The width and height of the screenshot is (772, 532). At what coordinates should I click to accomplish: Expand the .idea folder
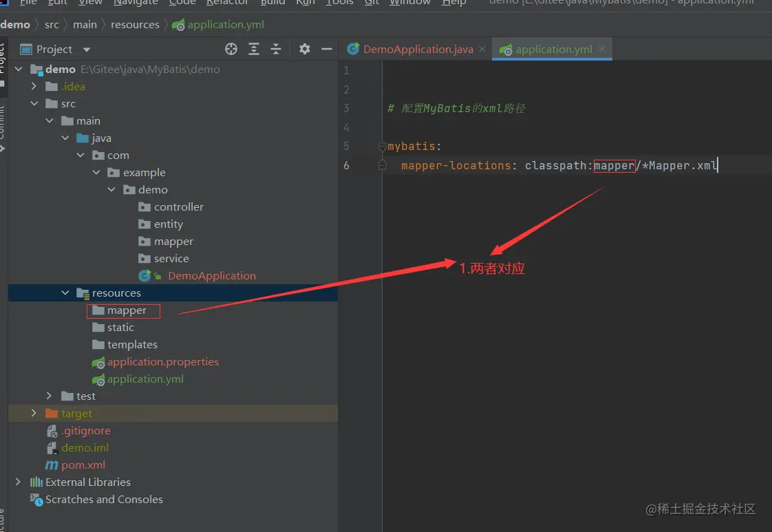34,86
